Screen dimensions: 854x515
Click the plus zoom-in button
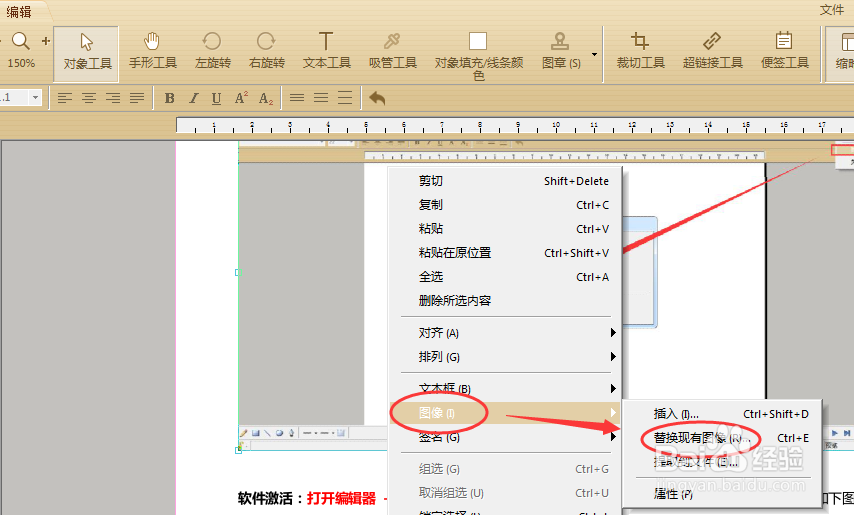tap(46, 41)
